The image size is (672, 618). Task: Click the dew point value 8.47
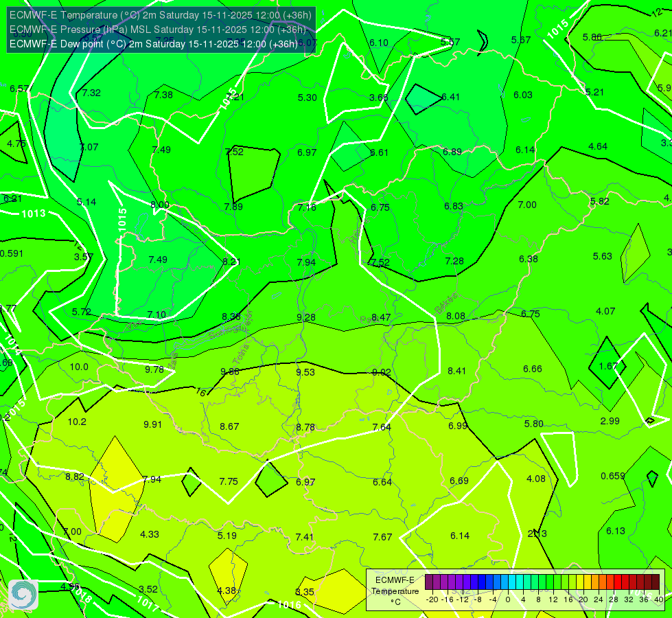pyautogui.click(x=381, y=317)
